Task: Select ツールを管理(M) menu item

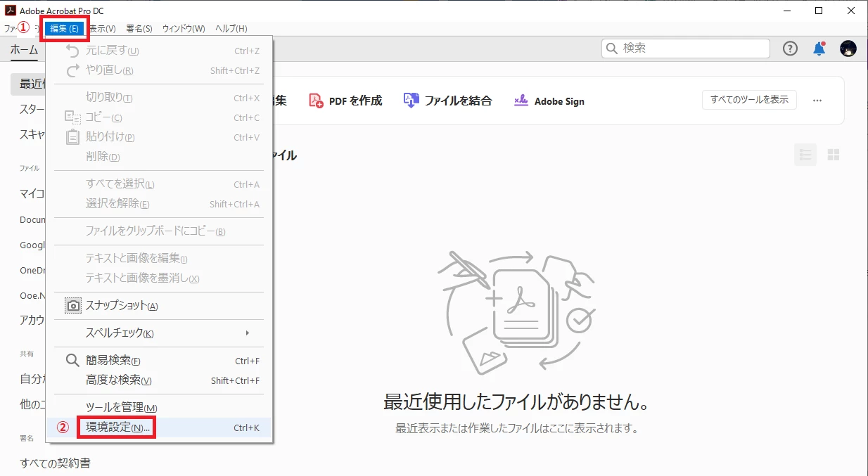Action: pyautogui.click(x=158, y=408)
